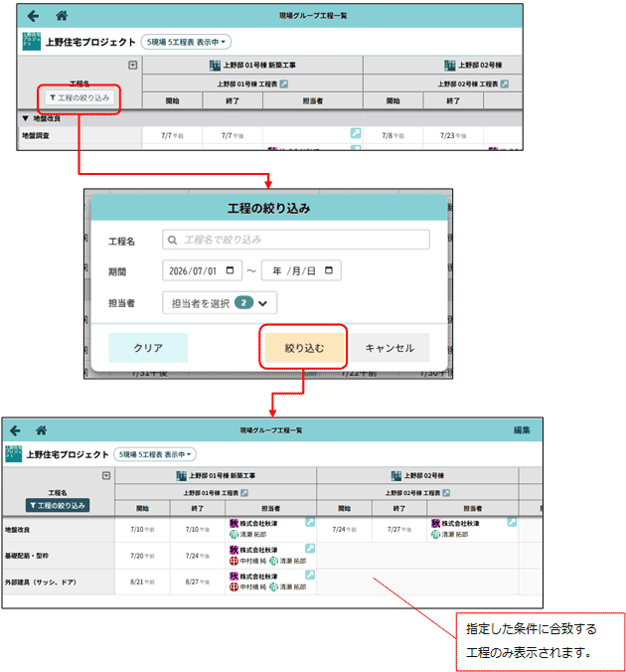This screenshot has height=672, width=626.
Task: Click the home icon in bottom screen header
Action: [x=41, y=430]
